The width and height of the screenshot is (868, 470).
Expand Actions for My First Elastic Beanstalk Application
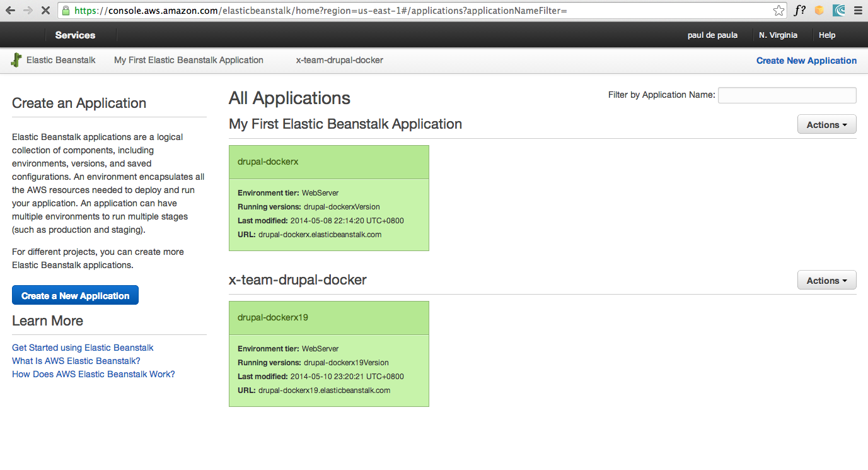click(x=827, y=124)
